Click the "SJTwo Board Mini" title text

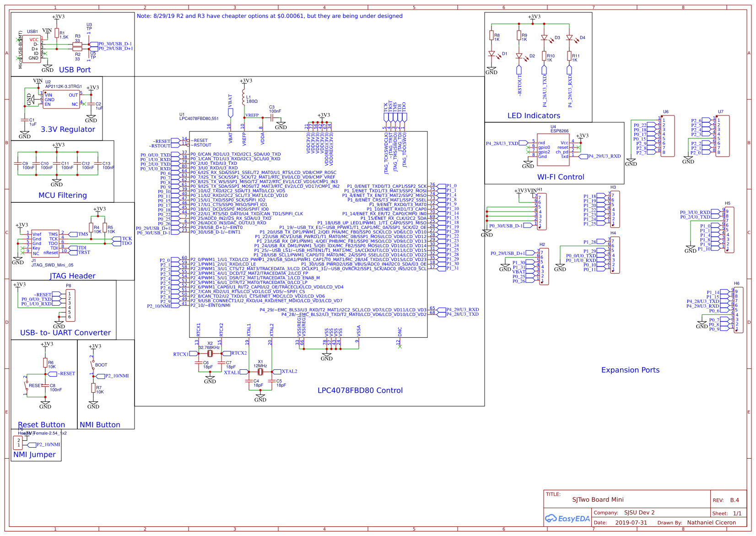598,499
